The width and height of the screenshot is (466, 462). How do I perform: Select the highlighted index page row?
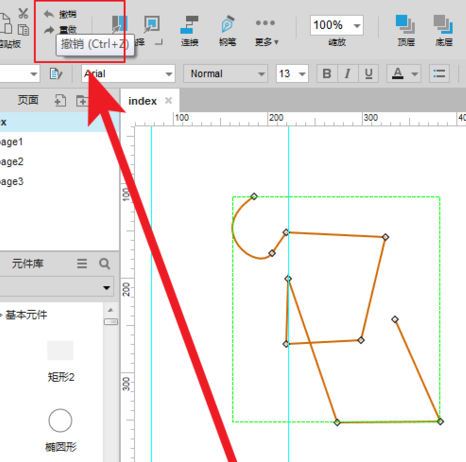[59, 122]
